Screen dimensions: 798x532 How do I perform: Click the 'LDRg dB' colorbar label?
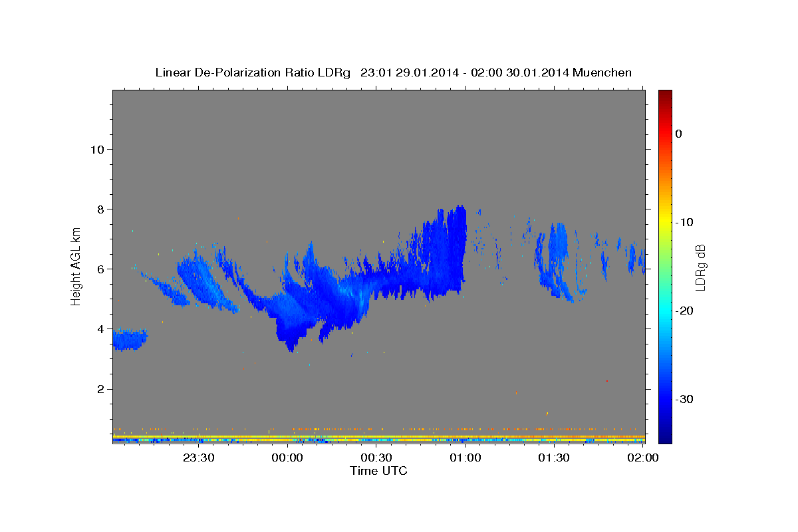[x=700, y=267]
